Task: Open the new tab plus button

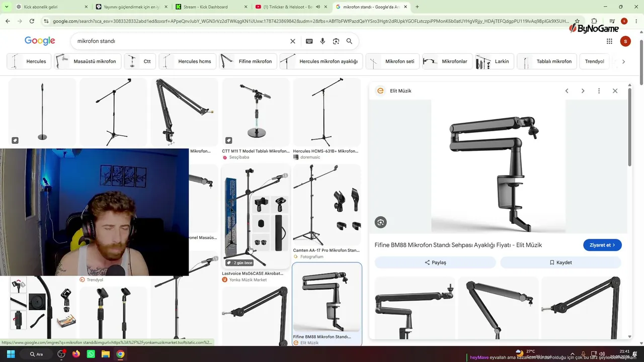Action: pyautogui.click(x=417, y=7)
